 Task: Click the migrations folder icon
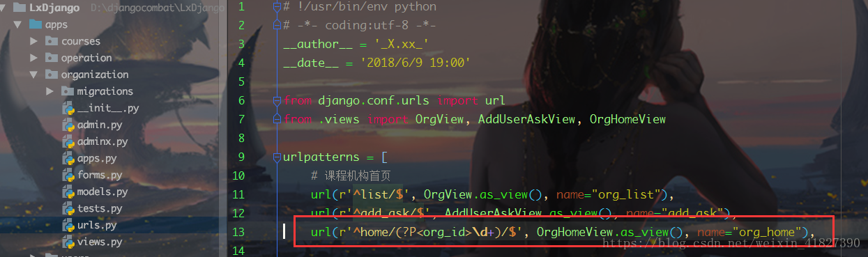coord(68,91)
